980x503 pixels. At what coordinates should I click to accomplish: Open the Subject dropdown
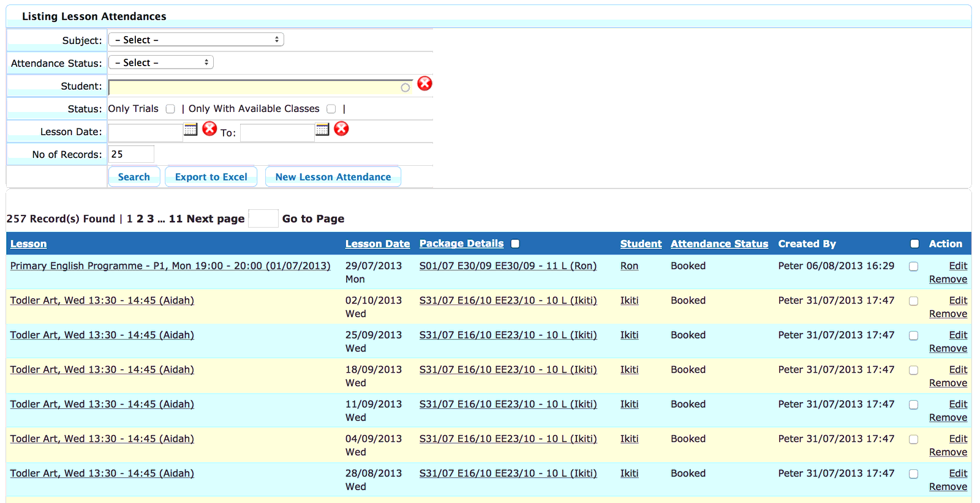[x=196, y=40]
